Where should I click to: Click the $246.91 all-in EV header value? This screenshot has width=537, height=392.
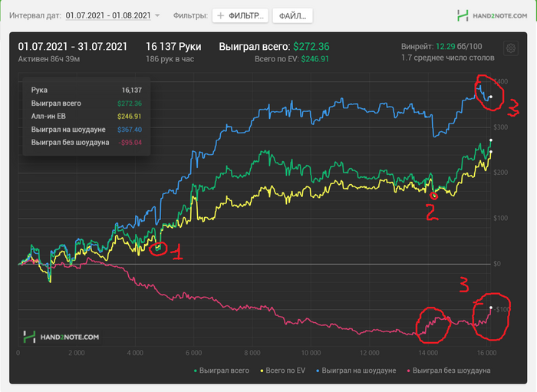[x=315, y=59]
